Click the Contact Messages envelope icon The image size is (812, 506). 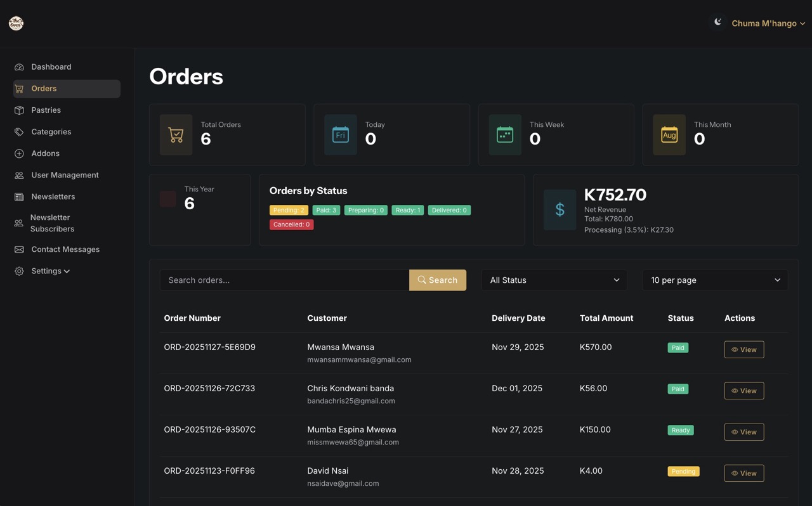pos(19,249)
